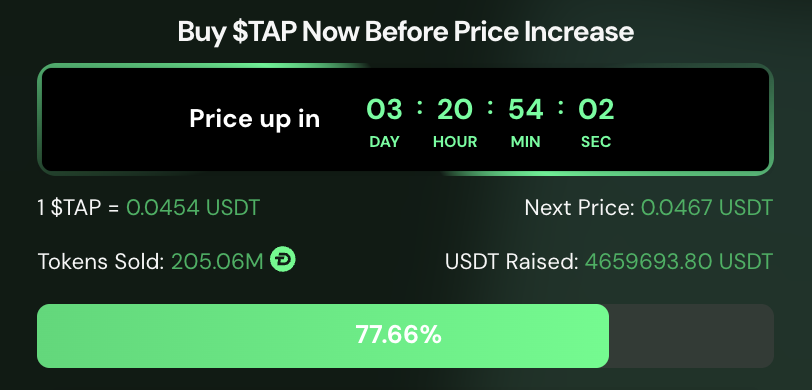Select the Next Price 0.0467 USDT value
Image resolution: width=812 pixels, height=390 pixels.
707,208
